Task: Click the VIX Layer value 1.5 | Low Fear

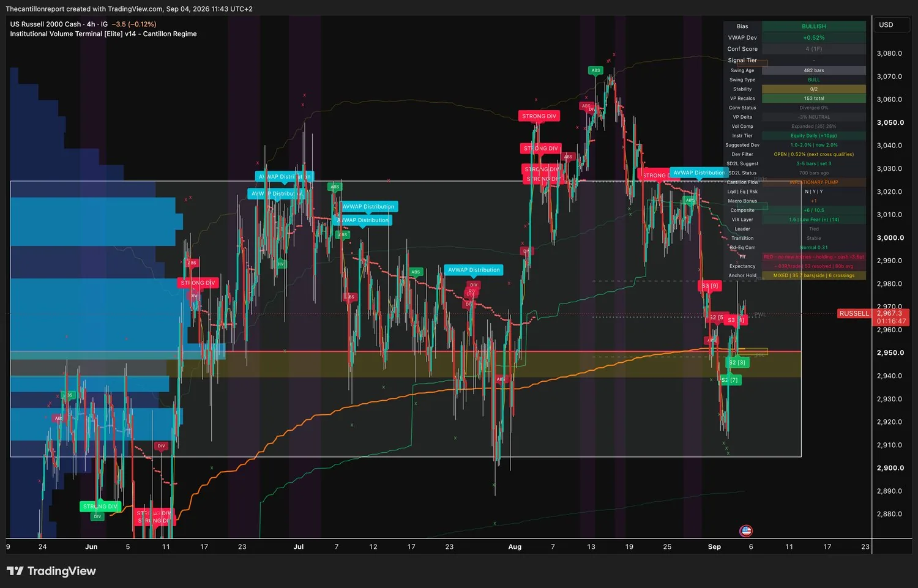Action: click(x=814, y=220)
